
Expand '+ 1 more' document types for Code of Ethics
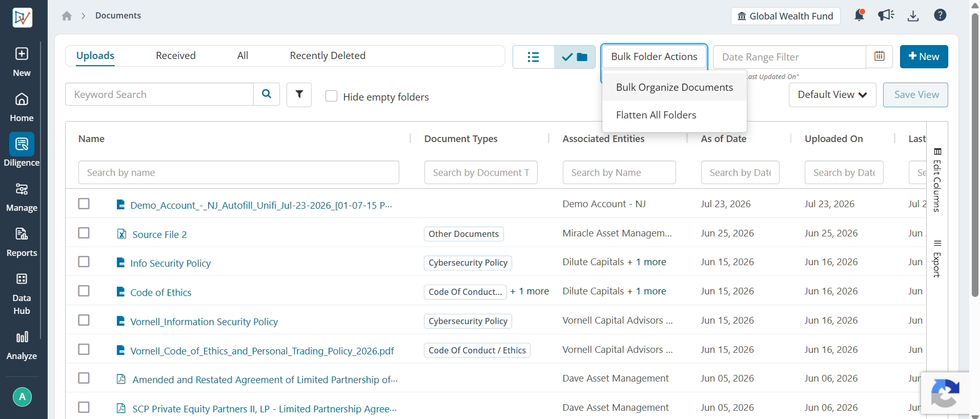[529, 291]
